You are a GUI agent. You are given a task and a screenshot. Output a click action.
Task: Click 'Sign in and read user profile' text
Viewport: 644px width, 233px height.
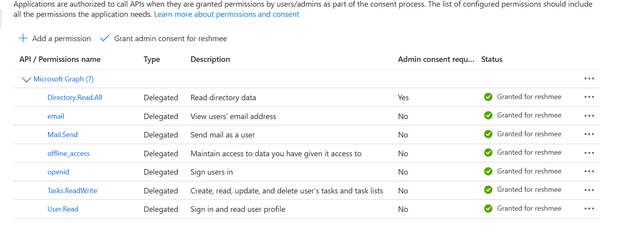click(x=238, y=209)
